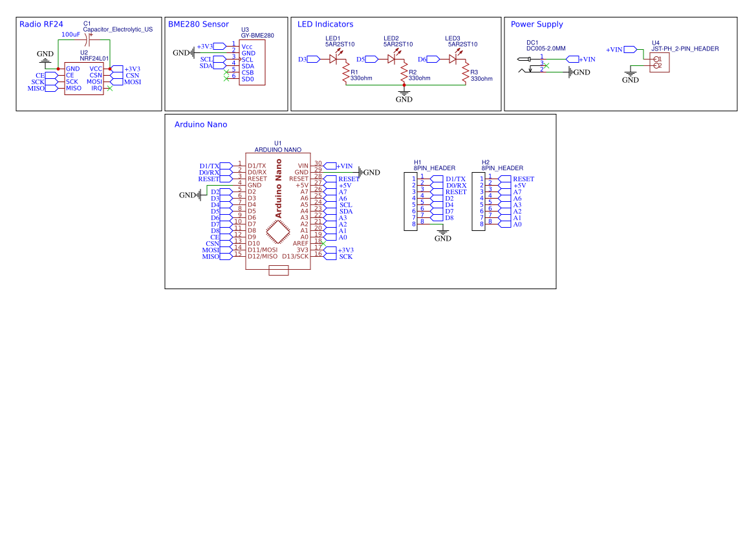Click the 8PIN_HEADER label above H2
The image size is (756, 535).
(x=502, y=168)
